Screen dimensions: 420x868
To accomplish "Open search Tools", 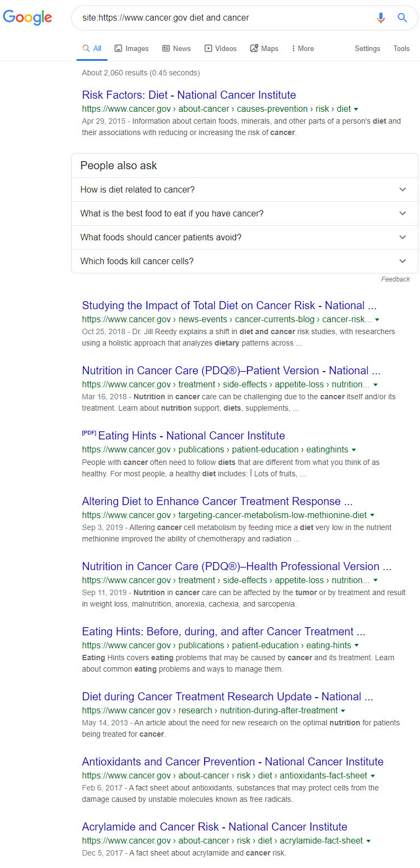I will 402,48.
